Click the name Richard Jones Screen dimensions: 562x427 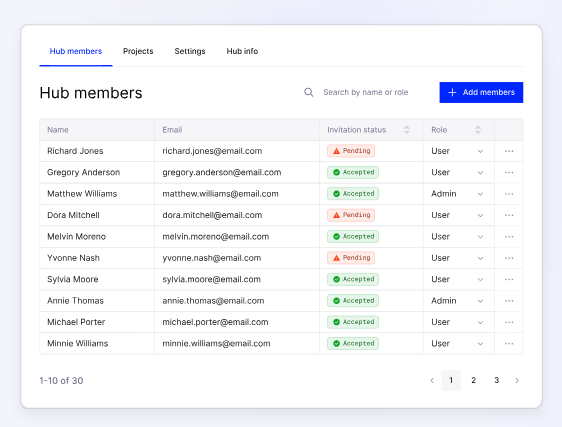tap(75, 151)
